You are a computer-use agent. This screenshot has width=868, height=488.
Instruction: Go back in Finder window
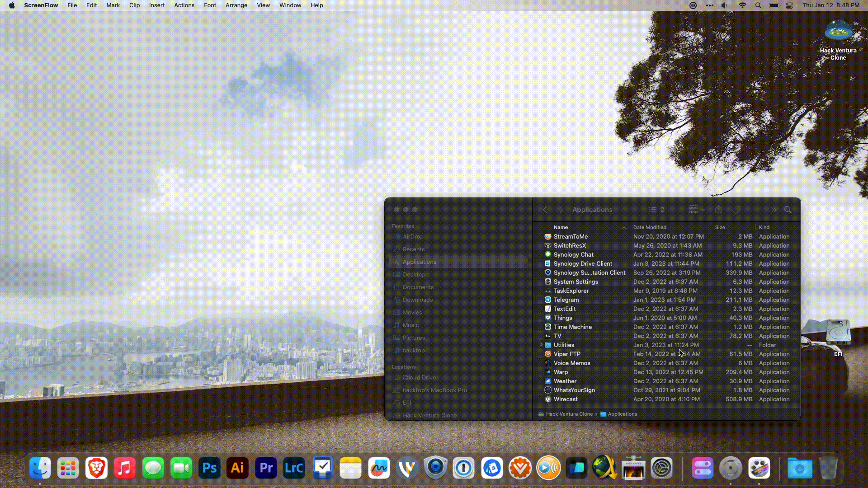[x=545, y=210]
